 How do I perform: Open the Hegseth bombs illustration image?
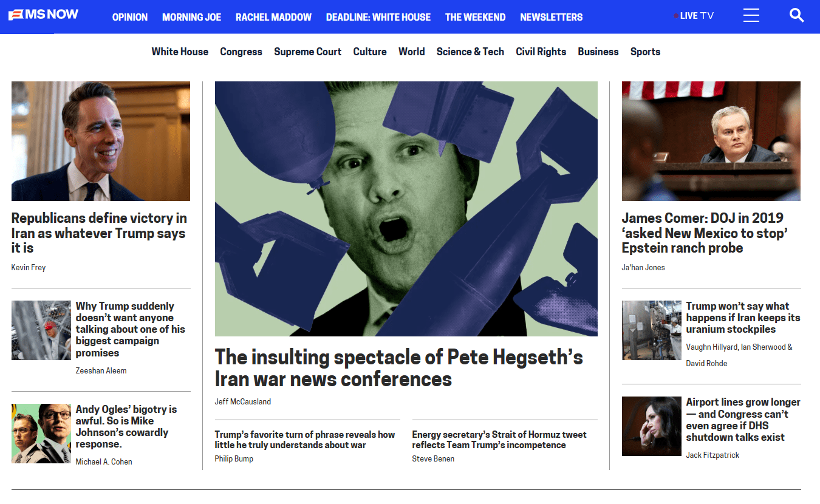click(x=406, y=209)
